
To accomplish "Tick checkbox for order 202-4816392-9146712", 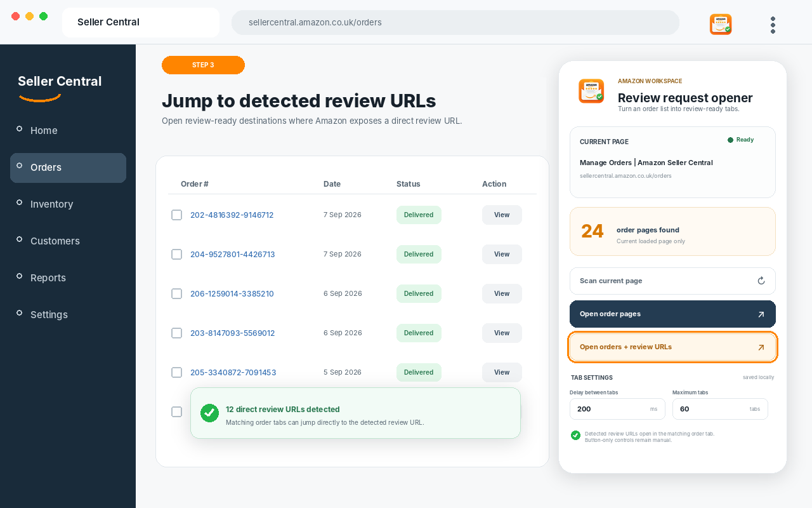I will pyautogui.click(x=177, y=215).
